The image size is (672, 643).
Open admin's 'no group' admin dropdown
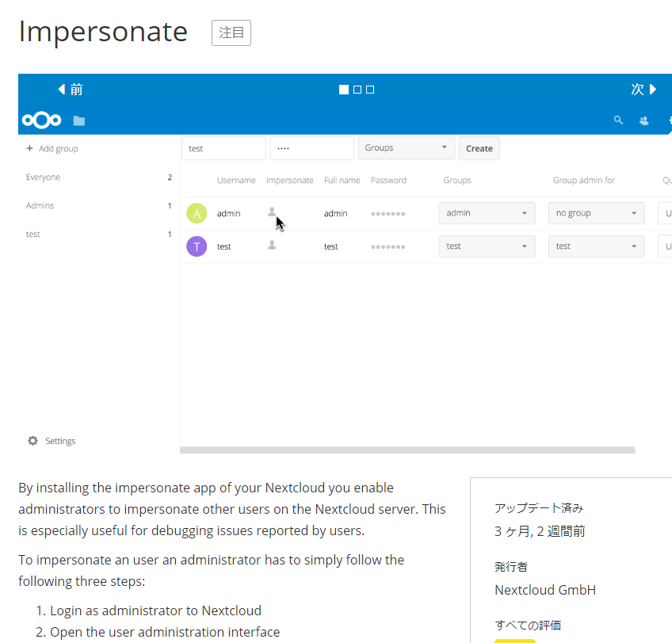click(597, 213)
